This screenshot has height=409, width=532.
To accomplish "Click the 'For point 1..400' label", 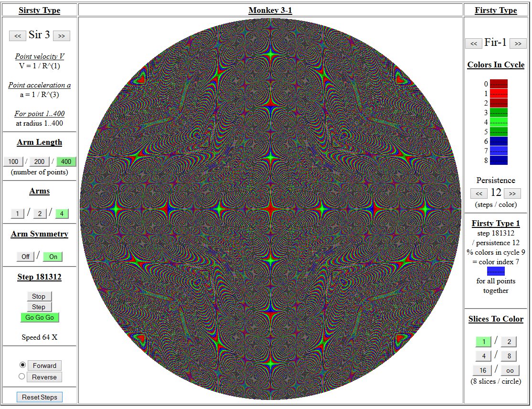I will pyautogui.click(x=39, y=113).
